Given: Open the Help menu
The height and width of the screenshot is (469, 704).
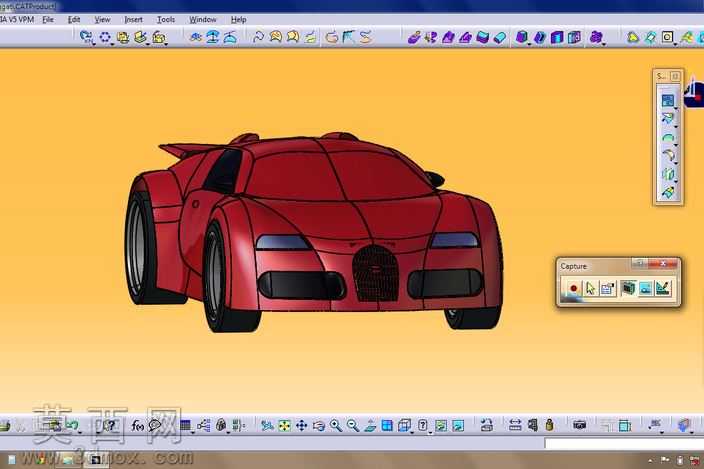Looking at the screenshot, I should (238, 20).
